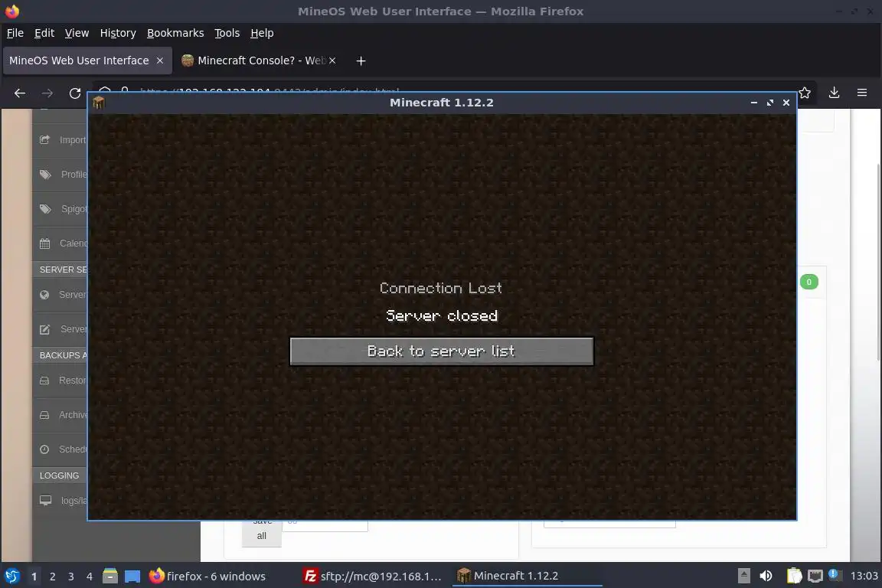
Task: Switch to workspace 3
Action: (71, 577)
